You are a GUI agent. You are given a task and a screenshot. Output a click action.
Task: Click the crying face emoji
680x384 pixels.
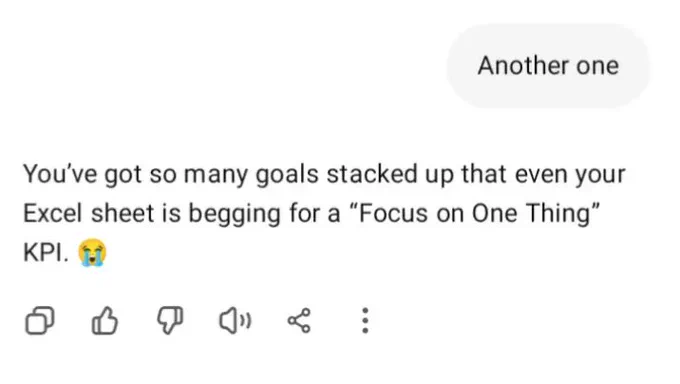point(92,252)
